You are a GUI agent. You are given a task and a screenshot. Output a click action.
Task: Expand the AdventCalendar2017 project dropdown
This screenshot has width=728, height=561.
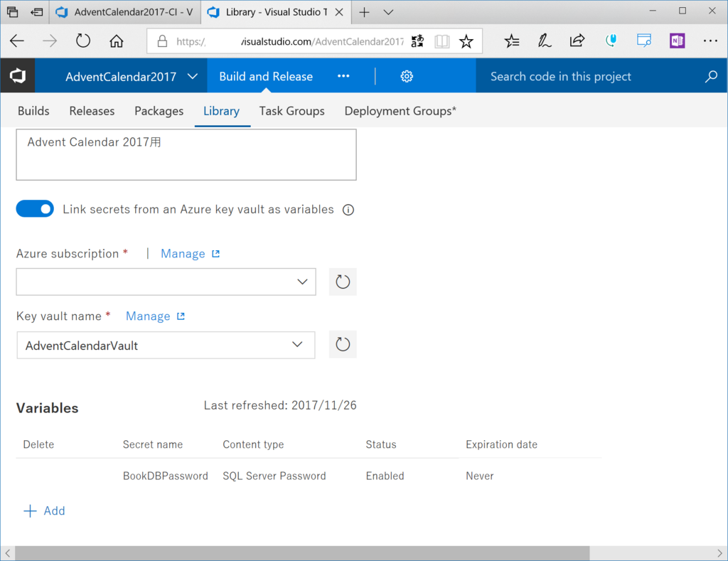[x=193, y=76]
